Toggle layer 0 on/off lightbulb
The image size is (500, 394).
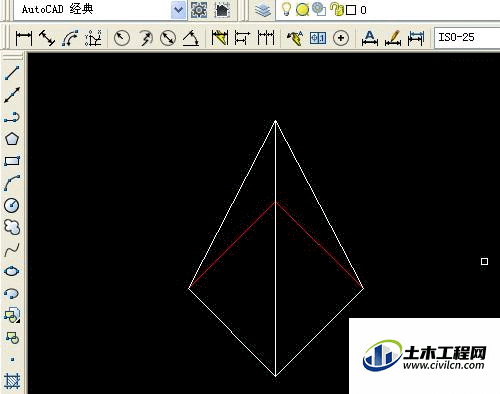286,9
